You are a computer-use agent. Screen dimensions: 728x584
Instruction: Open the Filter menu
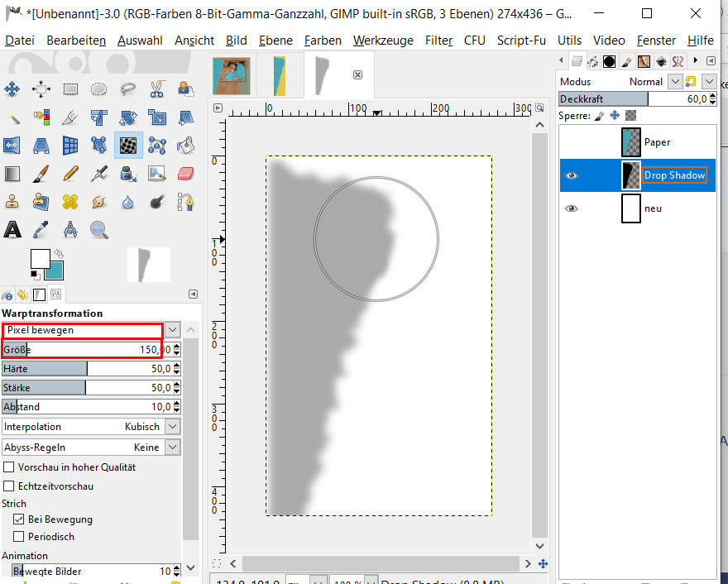click(438, 40)
